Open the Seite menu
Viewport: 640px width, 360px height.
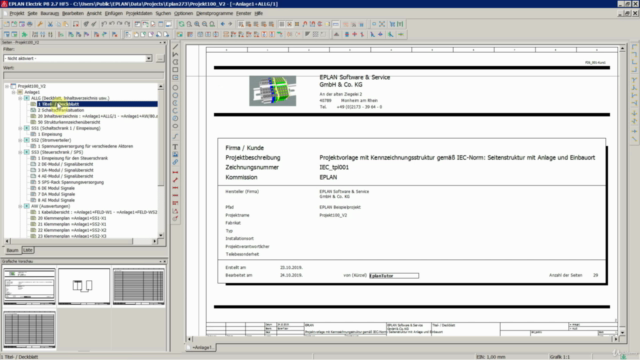pos(32,13)
